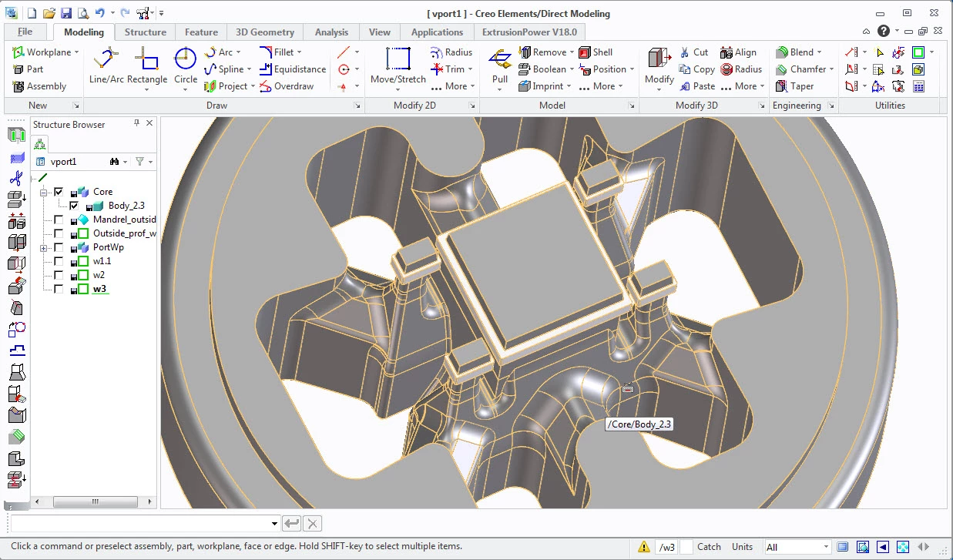Click the green square icon in Utilities
This screenshot has width=953, height=560.
[918, 52]
